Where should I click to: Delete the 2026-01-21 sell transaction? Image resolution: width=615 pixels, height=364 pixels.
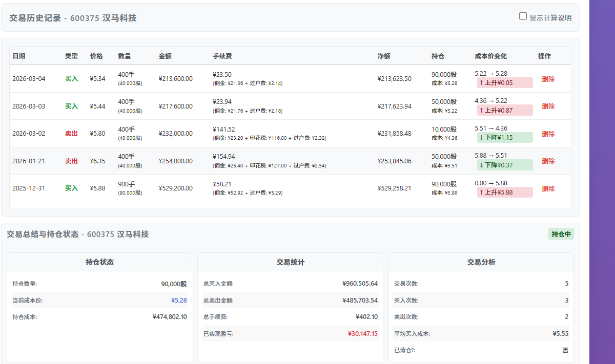(x=548, y=161)
